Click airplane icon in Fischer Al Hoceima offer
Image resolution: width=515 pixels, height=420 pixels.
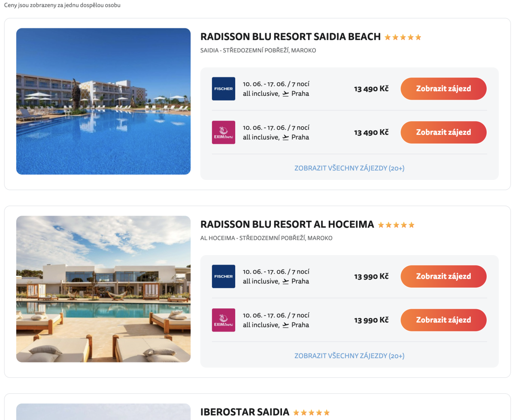point(286,281)
